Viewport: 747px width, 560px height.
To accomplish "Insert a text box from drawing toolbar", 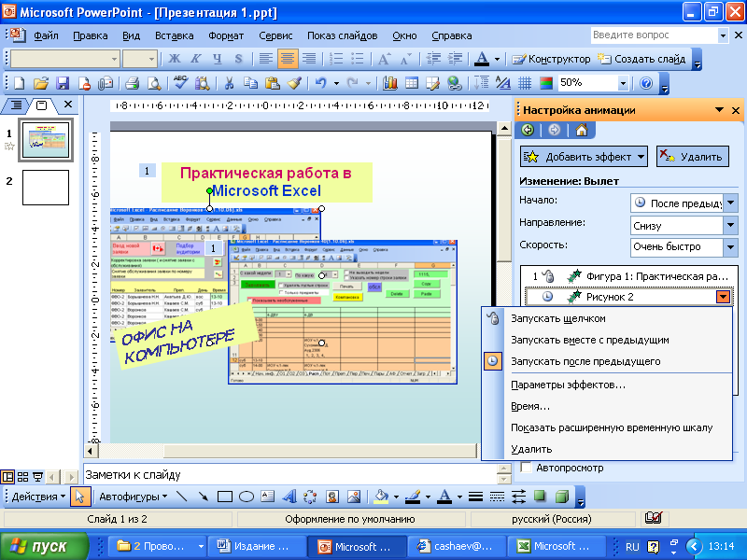I will 268,497.
